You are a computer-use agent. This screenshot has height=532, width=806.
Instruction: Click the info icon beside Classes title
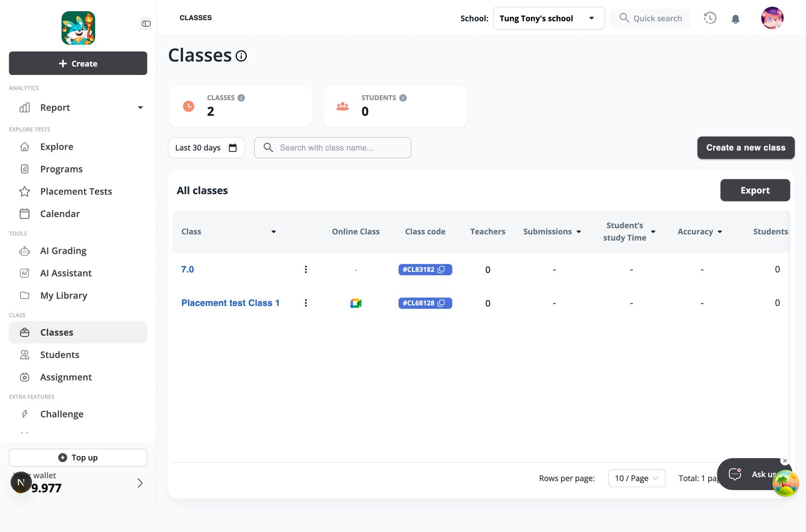point(241,56)
